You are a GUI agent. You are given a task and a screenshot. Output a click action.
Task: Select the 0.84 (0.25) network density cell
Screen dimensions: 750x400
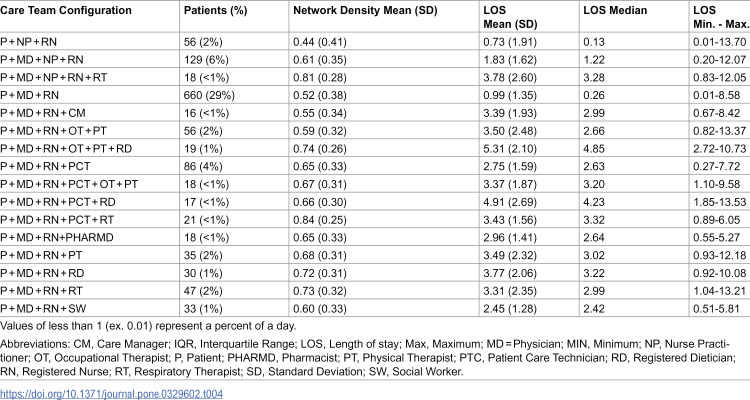[320, 220]
